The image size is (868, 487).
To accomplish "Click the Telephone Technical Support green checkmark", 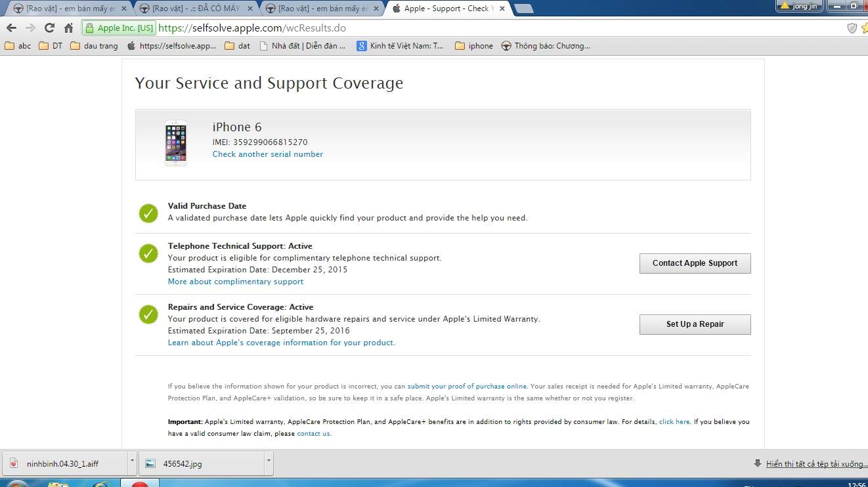I will [148, 253].
